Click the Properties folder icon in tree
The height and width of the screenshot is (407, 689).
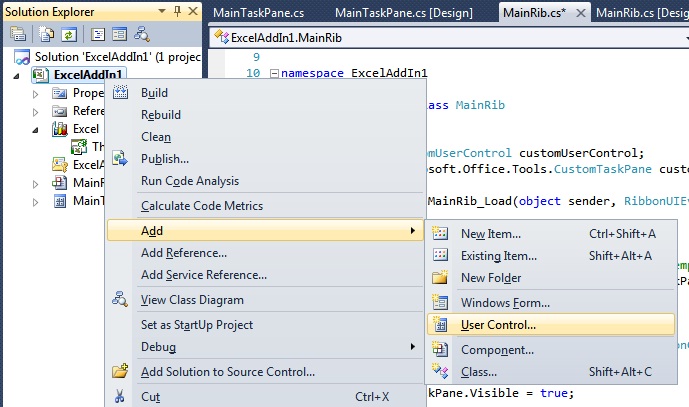(x=59, y=93)
